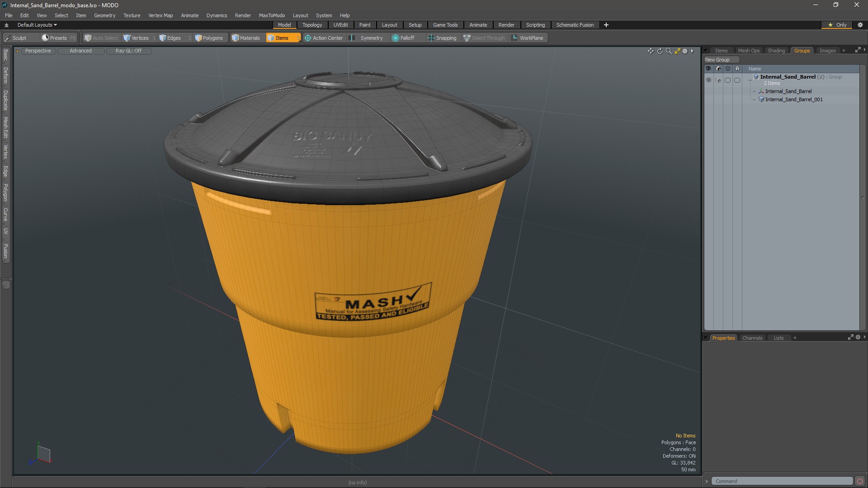Viewport: 868px width, 488px height.
Task: Switch to the Mesh Ops tab
Action: point(748,51)
